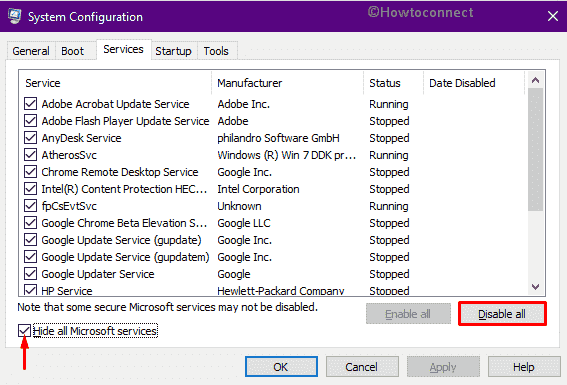Open the Boot tab
The height and width of the screenshot is (385, 567).
point(72,51)
